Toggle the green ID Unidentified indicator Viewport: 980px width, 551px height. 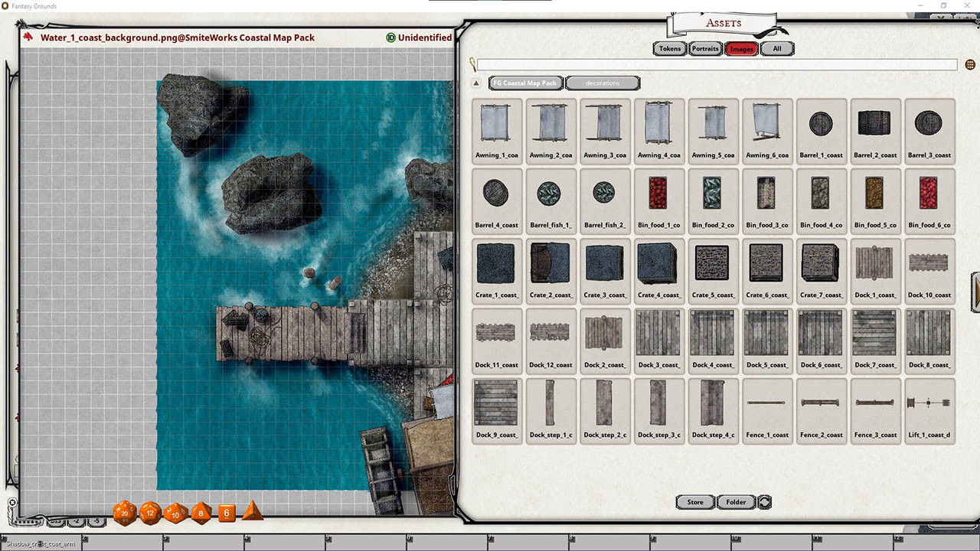coord(391,37)
